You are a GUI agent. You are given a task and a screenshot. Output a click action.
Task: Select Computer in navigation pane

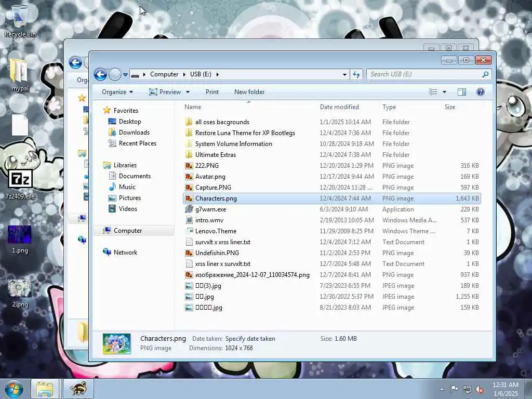128,231
